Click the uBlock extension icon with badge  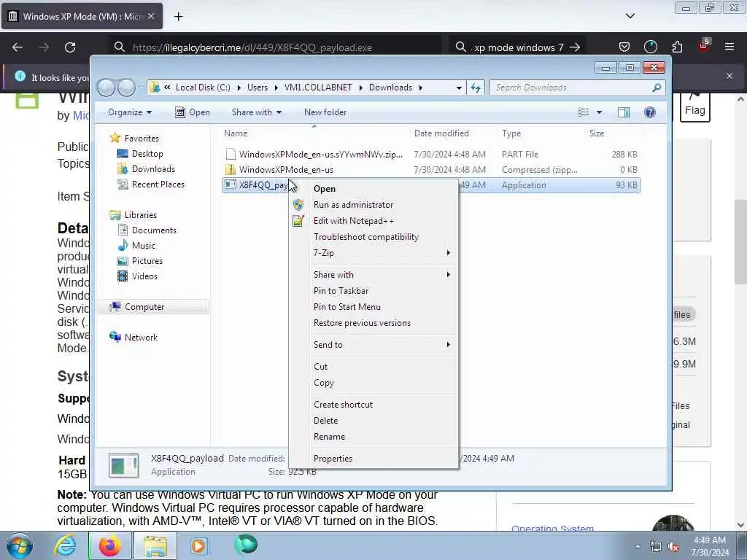click(x=704, y=46)
